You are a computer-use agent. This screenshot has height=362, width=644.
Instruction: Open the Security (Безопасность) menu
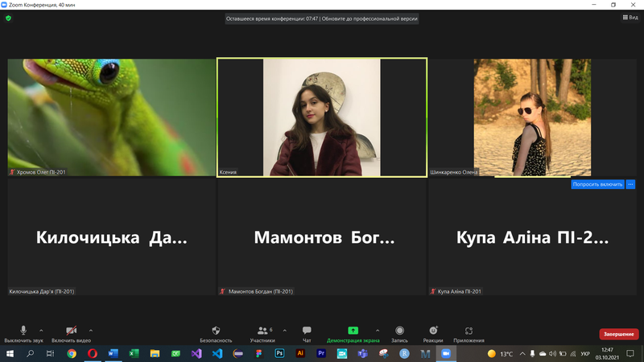tap(216, 334)
